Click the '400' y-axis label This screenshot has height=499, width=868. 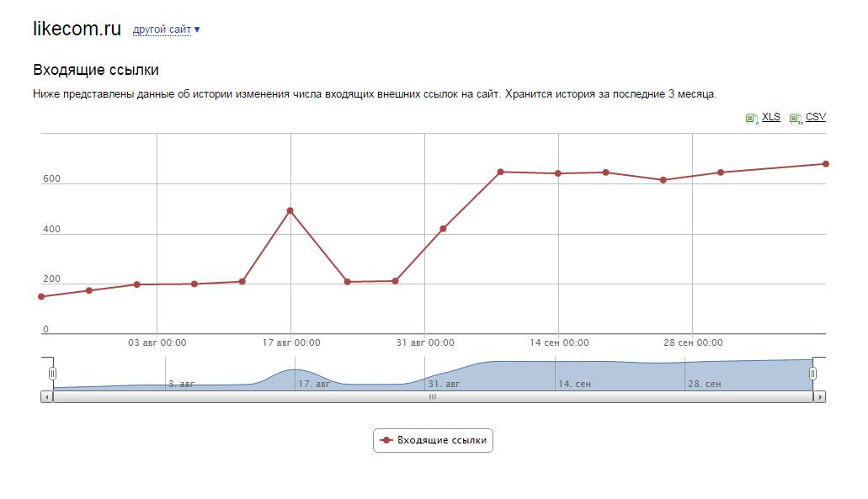click(x=51, y=229)
